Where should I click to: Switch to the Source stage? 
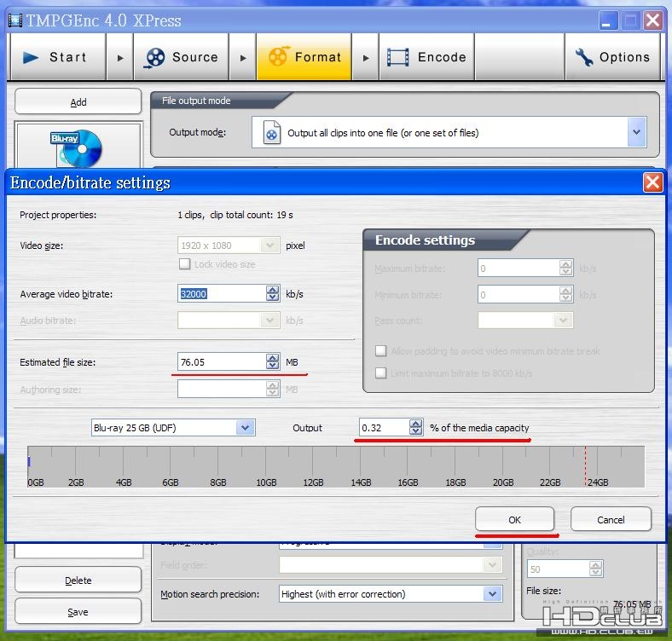click(x=181, y=57)
